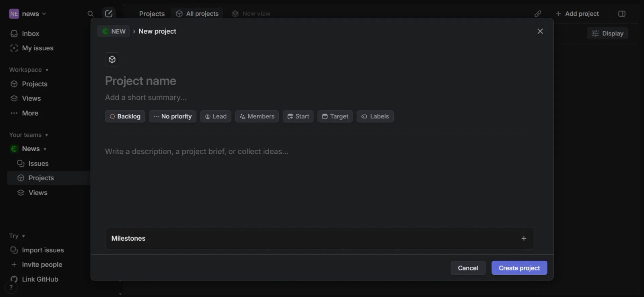Set the Target date

[335, 116]
